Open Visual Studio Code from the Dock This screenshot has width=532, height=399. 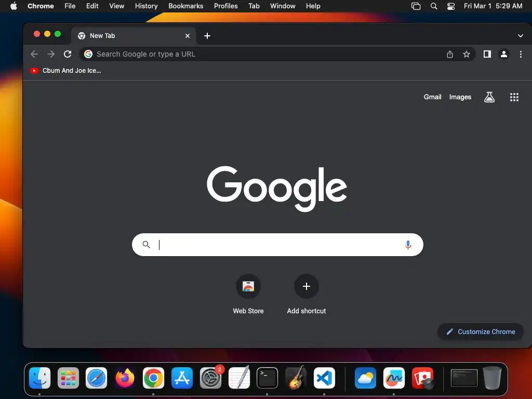click(324, 378)
